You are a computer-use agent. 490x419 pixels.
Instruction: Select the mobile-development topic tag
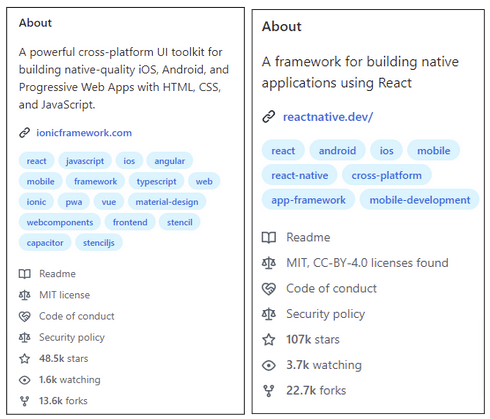pyautogui.click(x=420, y=200)
